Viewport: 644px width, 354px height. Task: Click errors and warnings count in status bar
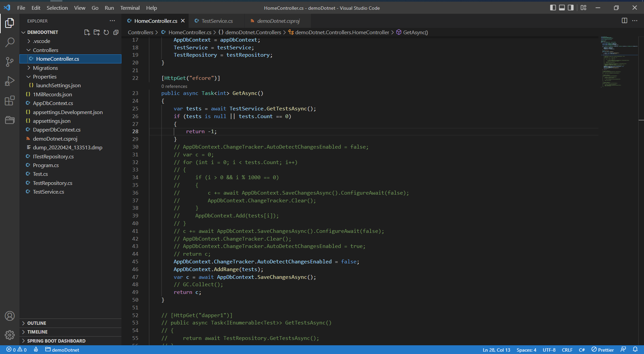point(16,350)
